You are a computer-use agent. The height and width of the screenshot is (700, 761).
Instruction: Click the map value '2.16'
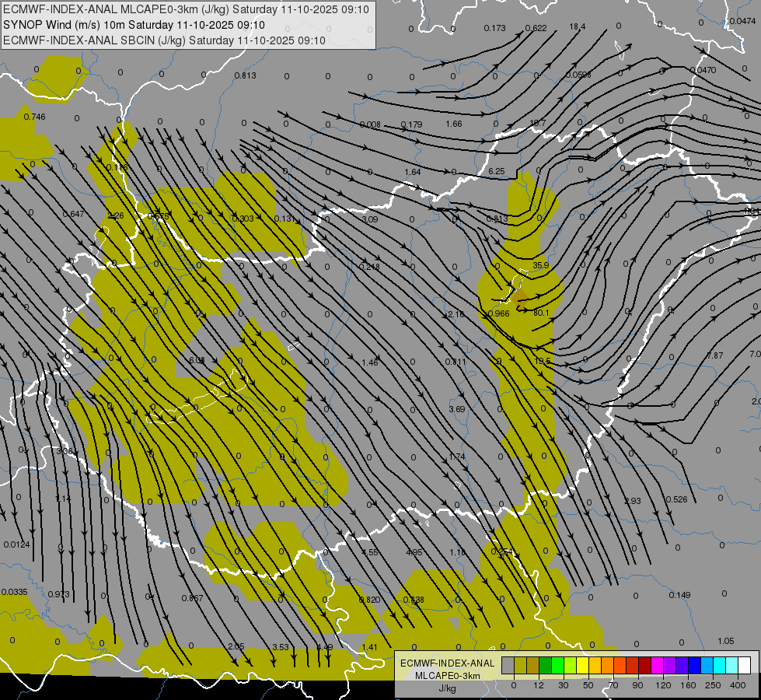[456, 314]
